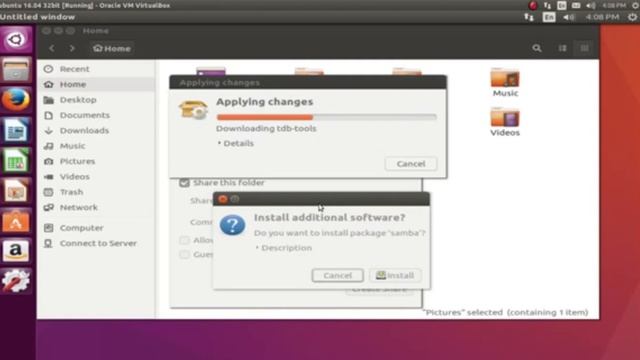Open Computer in the sidebar
The image size is (640, 360).
(x=96, y=228)
